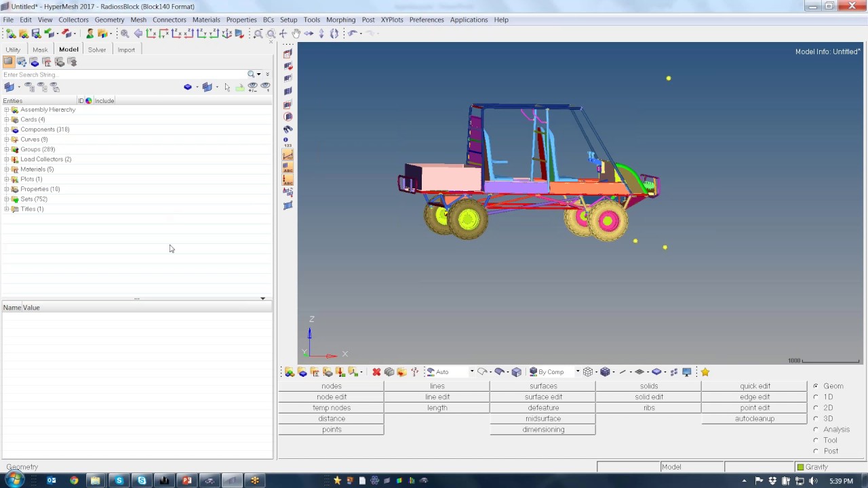Image resolution: width=868 pixels, height=488 pixels.
Task: Expand the Properties (10) node
Action: 7,189
